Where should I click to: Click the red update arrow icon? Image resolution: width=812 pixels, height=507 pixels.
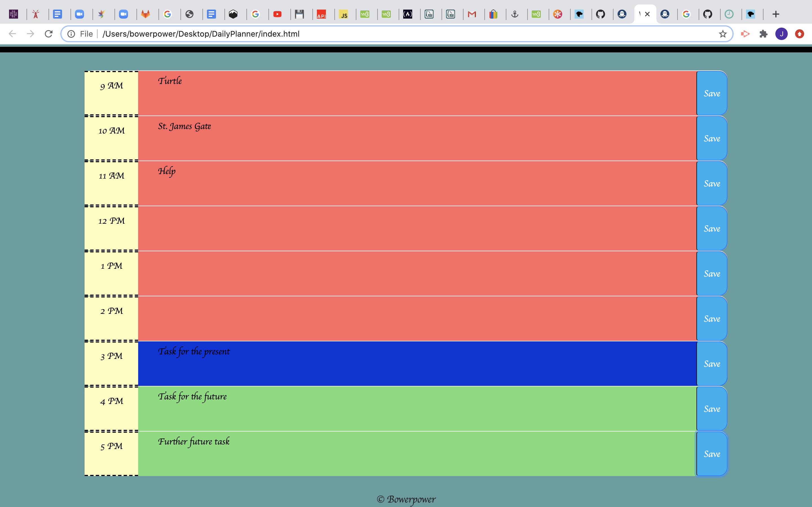pos(800,34)
